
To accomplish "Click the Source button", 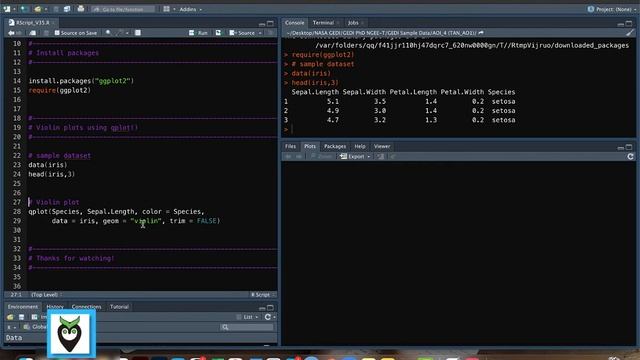I will (x=242, y=33).
